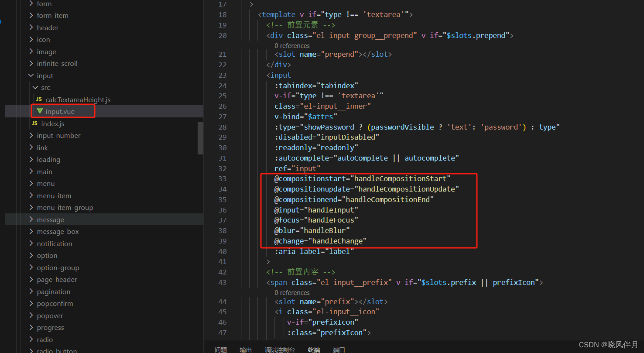The width and height of the screenshot is (644, 353).
Task: Click the explorer panel scrollbar
Action: coord(200,137)
